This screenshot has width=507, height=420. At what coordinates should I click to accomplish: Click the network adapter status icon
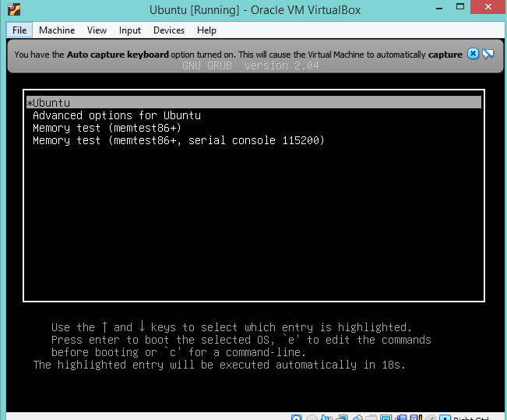coord(341,418)
